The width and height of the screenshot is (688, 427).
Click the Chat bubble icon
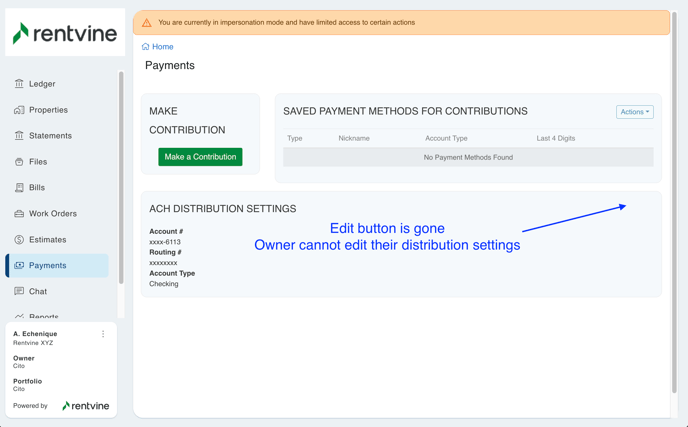(x=19, y=292)
